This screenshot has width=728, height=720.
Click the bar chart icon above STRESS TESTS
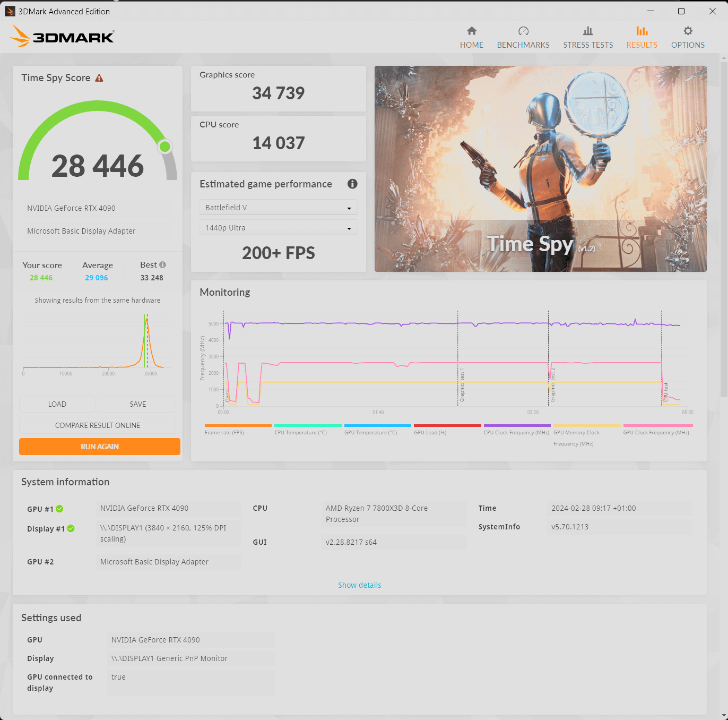click(588, 31)
